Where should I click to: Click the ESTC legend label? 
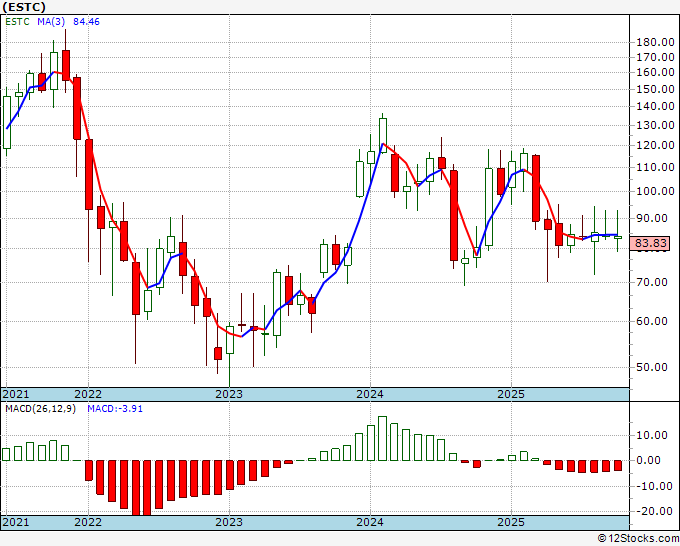17,22
